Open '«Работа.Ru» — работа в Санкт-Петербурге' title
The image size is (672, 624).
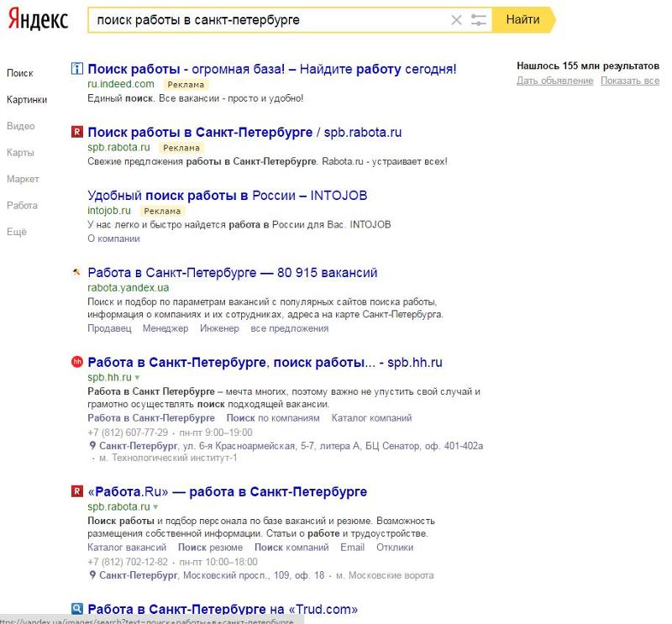[228, 491]
